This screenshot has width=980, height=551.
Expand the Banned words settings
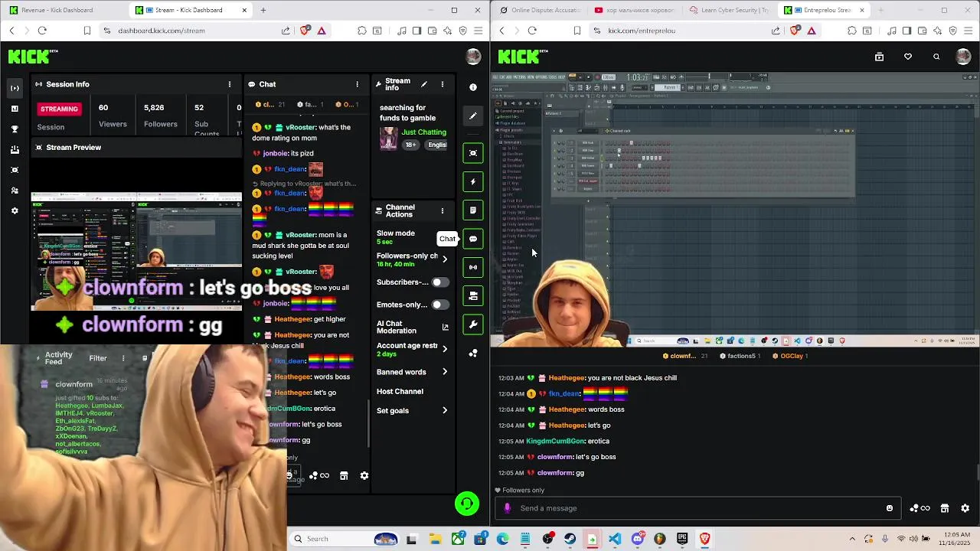coord(445,372)
